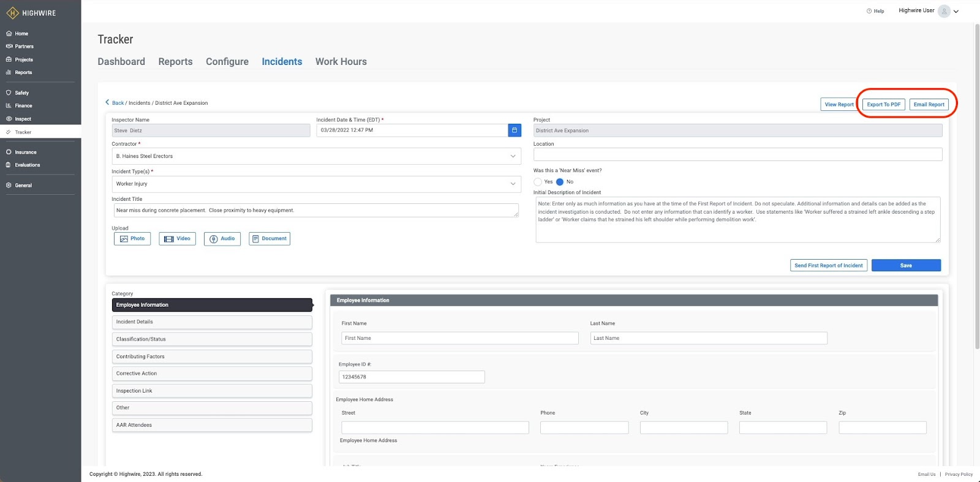Click the Incidents breadcrumb link
980x482 pixels.
pos(139,103)
